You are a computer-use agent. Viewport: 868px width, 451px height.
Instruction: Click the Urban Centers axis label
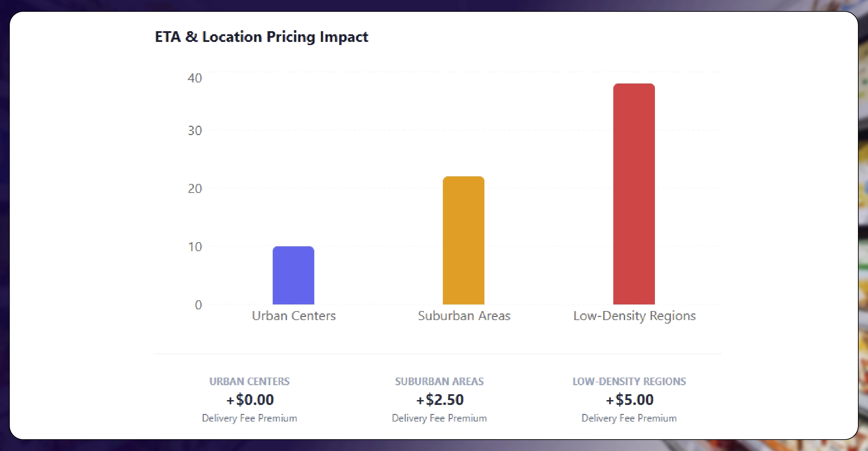tap(293, 316)
